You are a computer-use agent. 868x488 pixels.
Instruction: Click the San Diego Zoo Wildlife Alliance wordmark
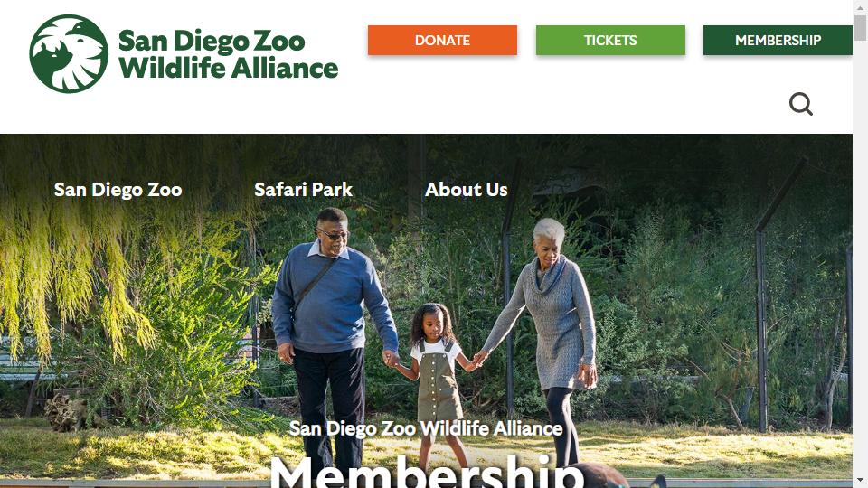pos(228,54)
